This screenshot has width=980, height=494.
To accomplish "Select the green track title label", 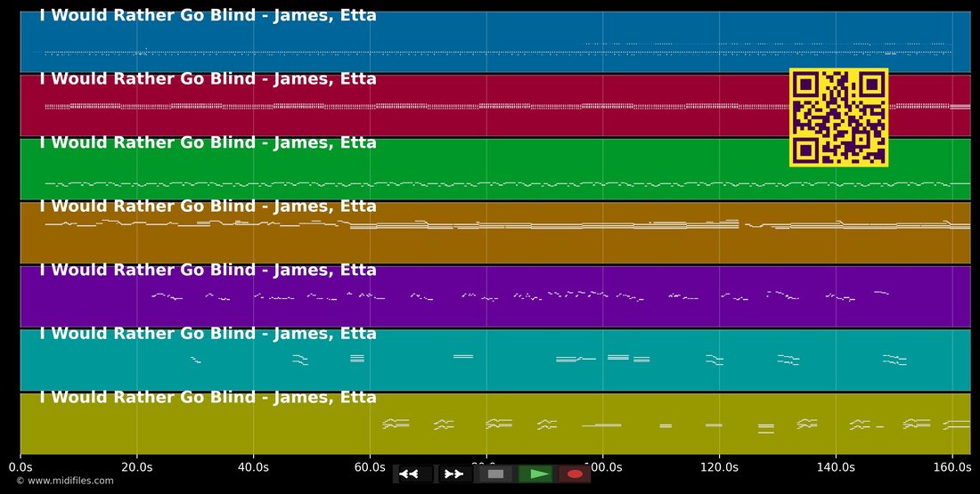I will [208, 142].
